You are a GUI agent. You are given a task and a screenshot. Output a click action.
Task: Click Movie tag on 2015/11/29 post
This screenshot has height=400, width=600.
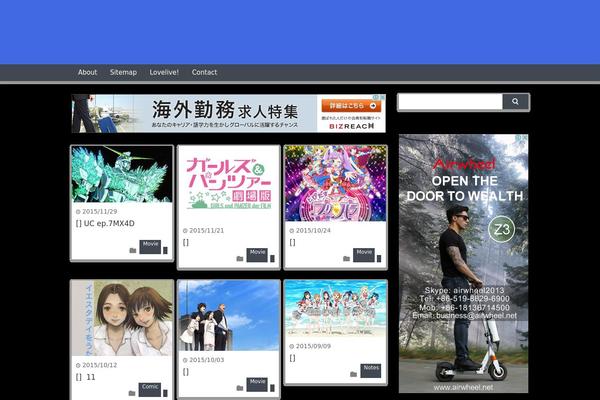point(150,247)
